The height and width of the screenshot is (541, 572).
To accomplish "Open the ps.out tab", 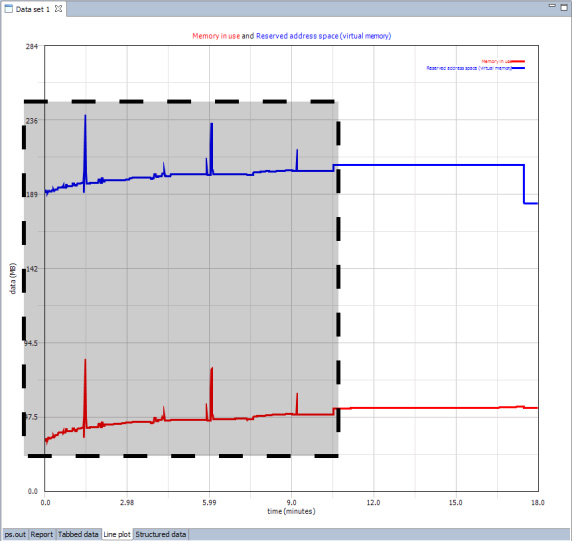I will point(15,534).
